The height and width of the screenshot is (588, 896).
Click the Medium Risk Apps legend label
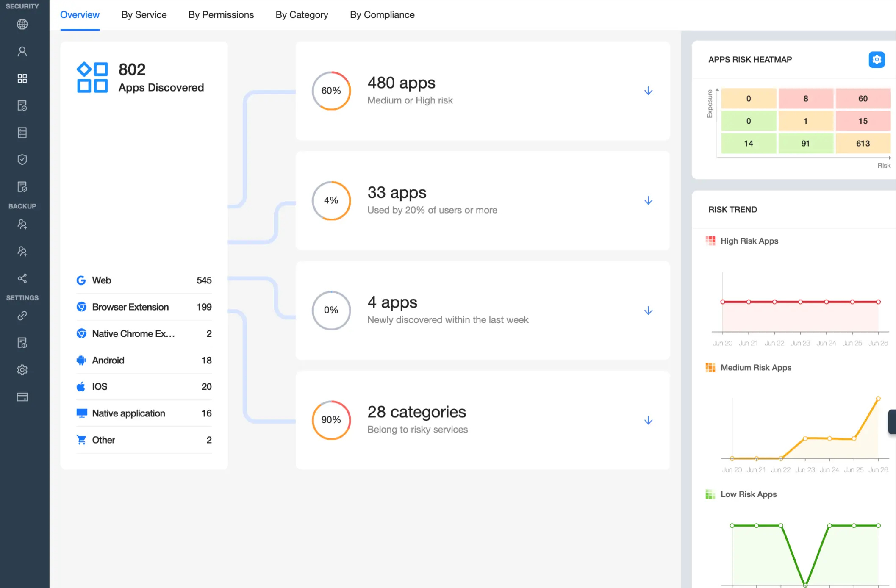coord(756,368)
